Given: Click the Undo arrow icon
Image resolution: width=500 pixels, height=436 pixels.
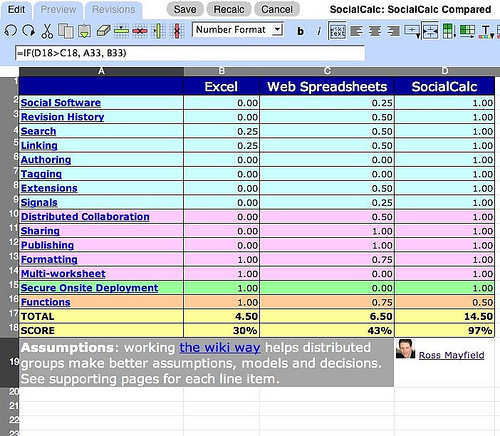Looking at the screenshot, I should click(x=10, y=31).
